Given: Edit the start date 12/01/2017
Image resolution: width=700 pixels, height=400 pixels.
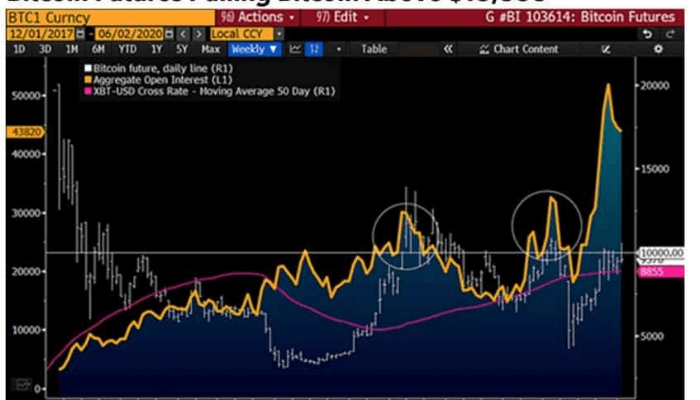Looking at the screenshot, I should 41,34.
